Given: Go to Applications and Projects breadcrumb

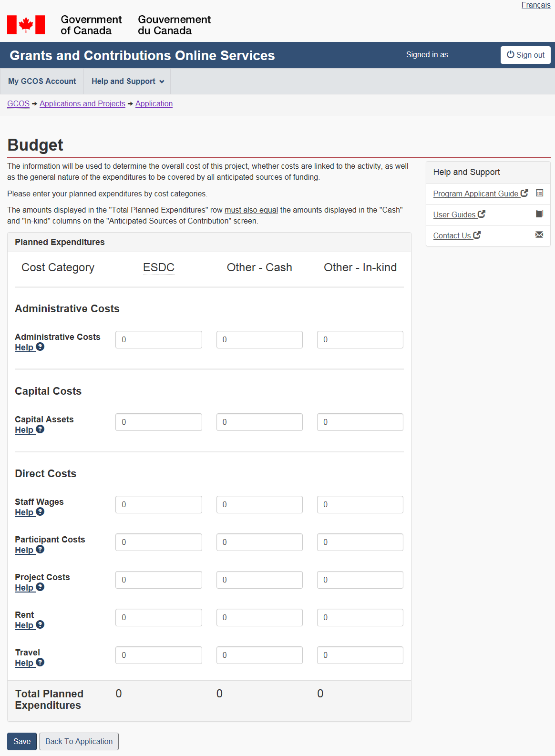Looking at the screenshot, I should [x=82, y=104].
